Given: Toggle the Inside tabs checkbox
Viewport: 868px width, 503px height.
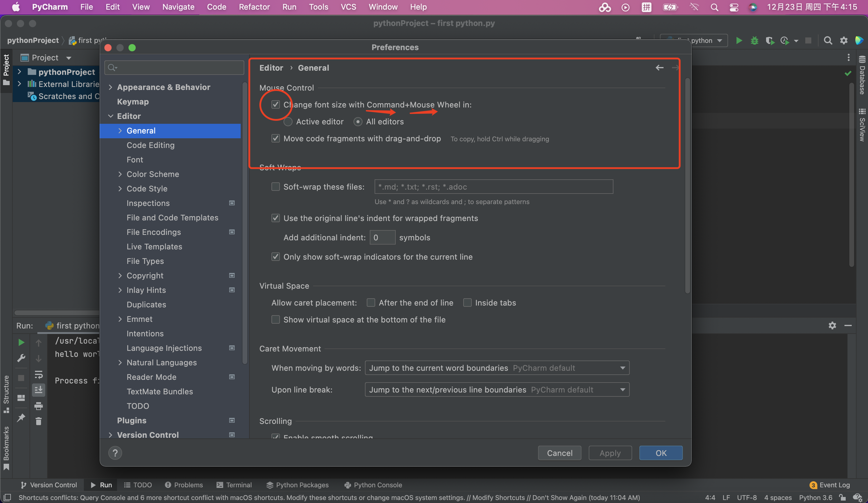Looking at the screenshot, I should point(467,303).
